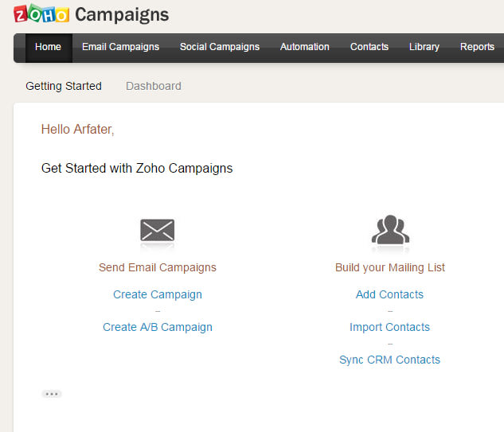Open the Email Campaigns menu
Image resolution: width=504 pixels, height=432 pixels.
[x=120, y=47]
